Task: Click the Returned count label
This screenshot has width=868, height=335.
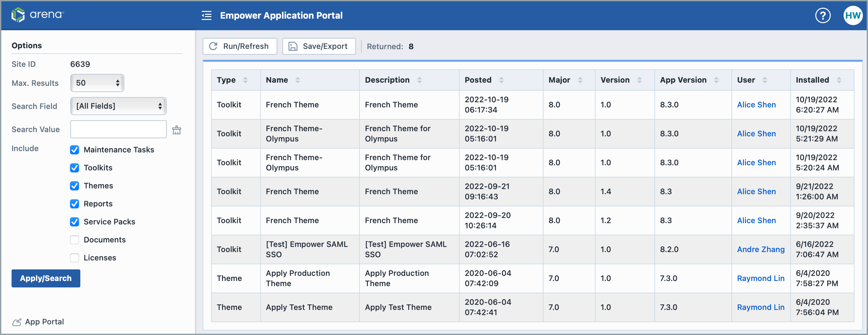Action: click(x=385, y=46)
